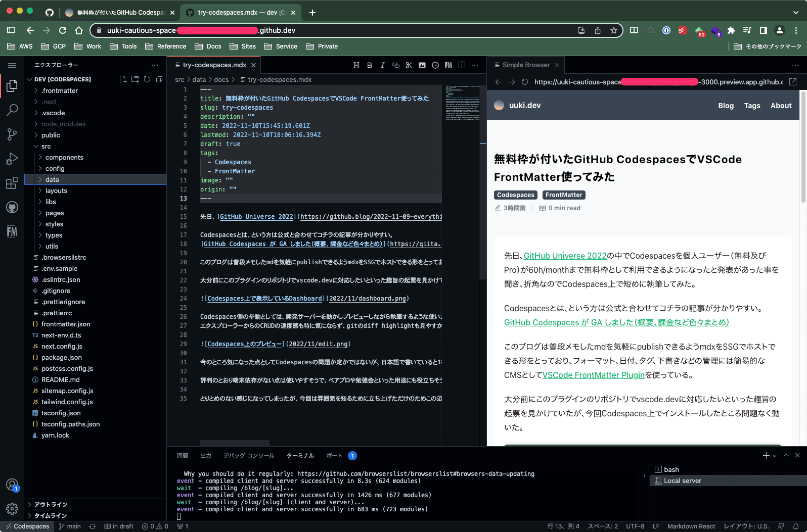Follow the GitHub Universe 2022 link
Screen dimensions: 807x532
click(565, 256)
